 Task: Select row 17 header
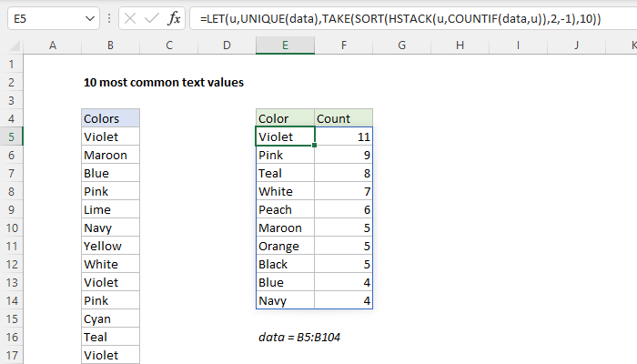pos(11,355)
